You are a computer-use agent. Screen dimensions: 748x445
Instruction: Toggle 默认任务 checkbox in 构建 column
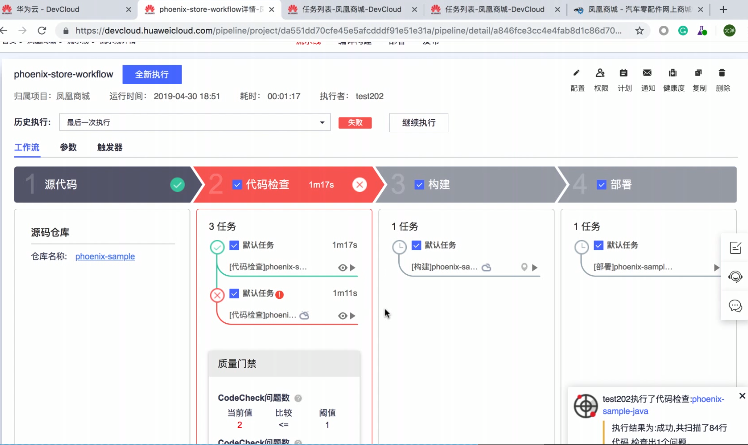[416, 245]
